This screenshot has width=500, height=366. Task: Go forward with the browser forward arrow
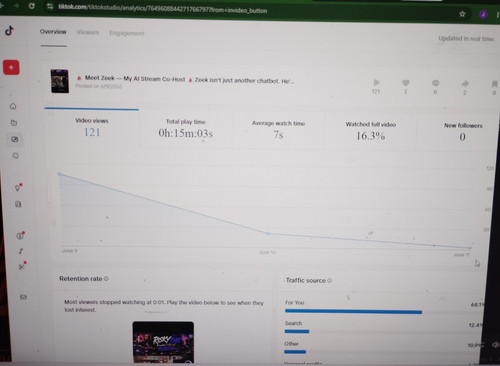coord(16,6)
